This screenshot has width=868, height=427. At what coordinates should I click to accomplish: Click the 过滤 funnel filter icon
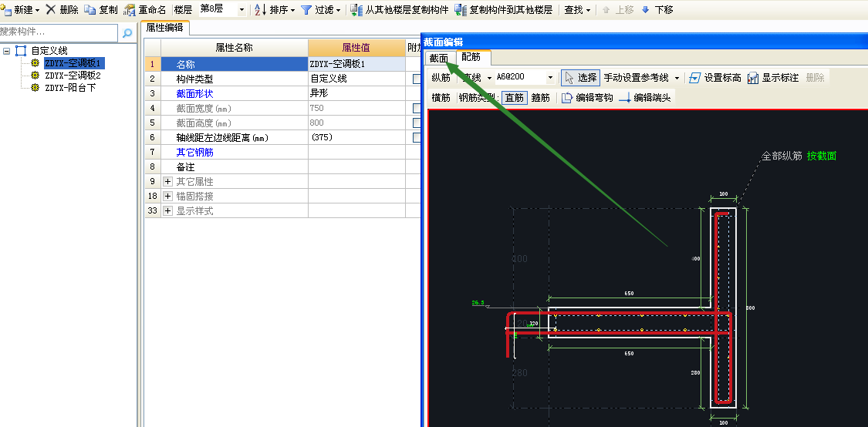(306, 10)
